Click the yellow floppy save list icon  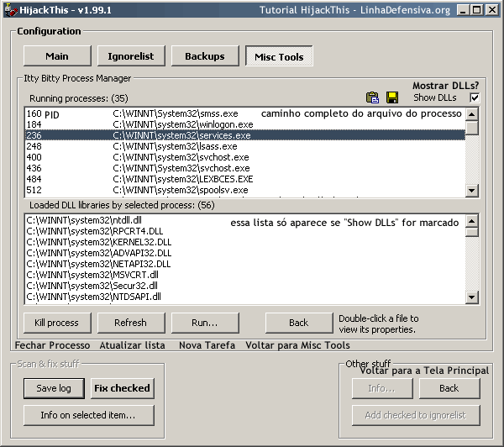(392, 98)
